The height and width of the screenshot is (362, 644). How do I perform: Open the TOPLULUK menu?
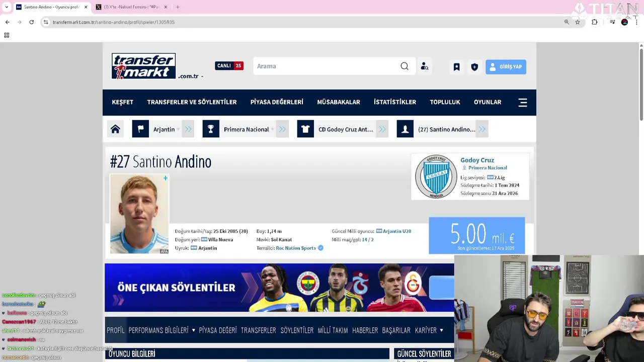tap(445, 102)
